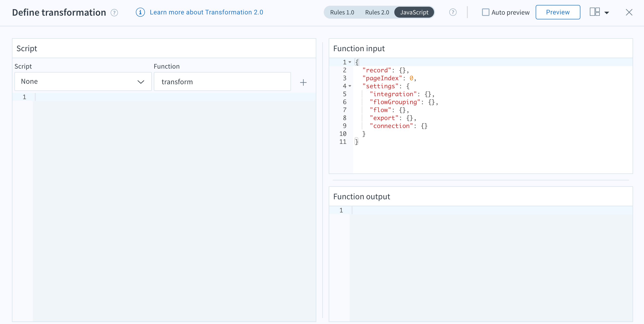Click the Function output panel header

click(481, 197)
